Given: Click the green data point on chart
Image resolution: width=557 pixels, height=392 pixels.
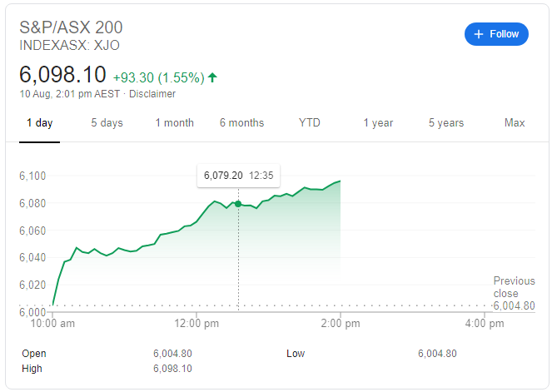Looking at the screenshot, I should pos(239,204).
